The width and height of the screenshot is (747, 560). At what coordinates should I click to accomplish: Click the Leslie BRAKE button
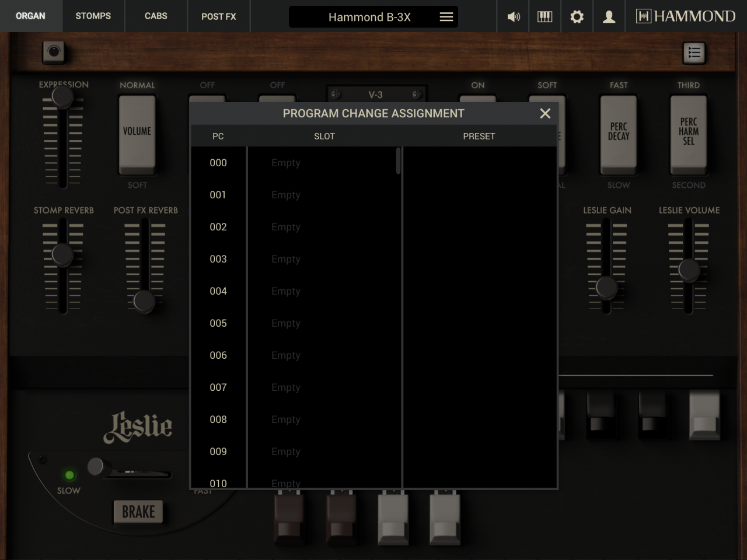(138, 512)
